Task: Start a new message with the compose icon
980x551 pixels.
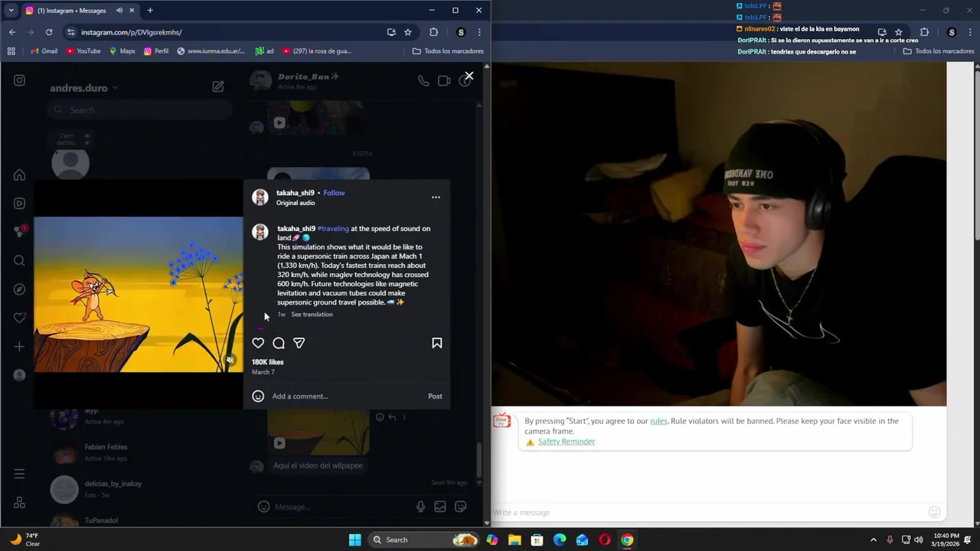Action: pyautogui.click(x=218, y=87)
